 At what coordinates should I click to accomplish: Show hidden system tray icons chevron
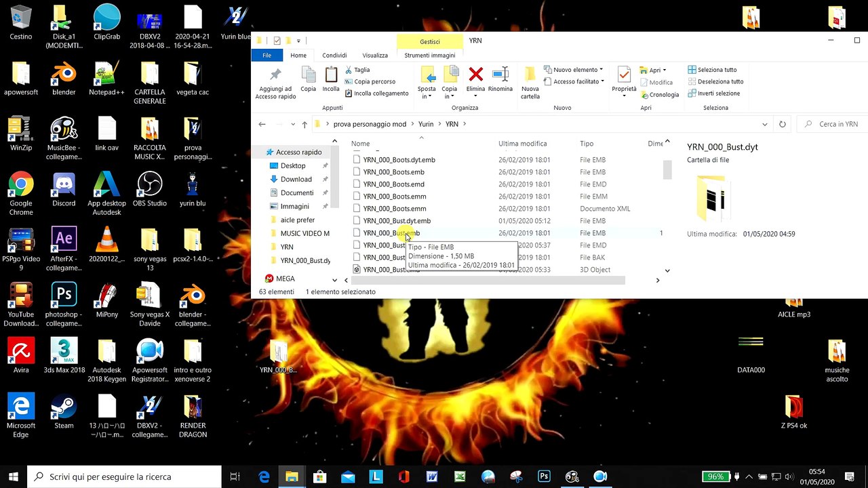tap(749, 476)
